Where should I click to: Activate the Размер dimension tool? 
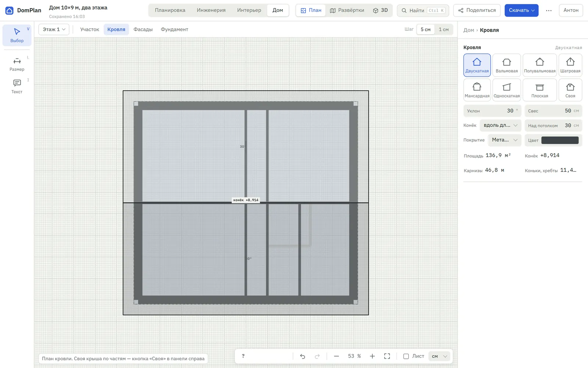pyautogui.click(x=17, y=64)
